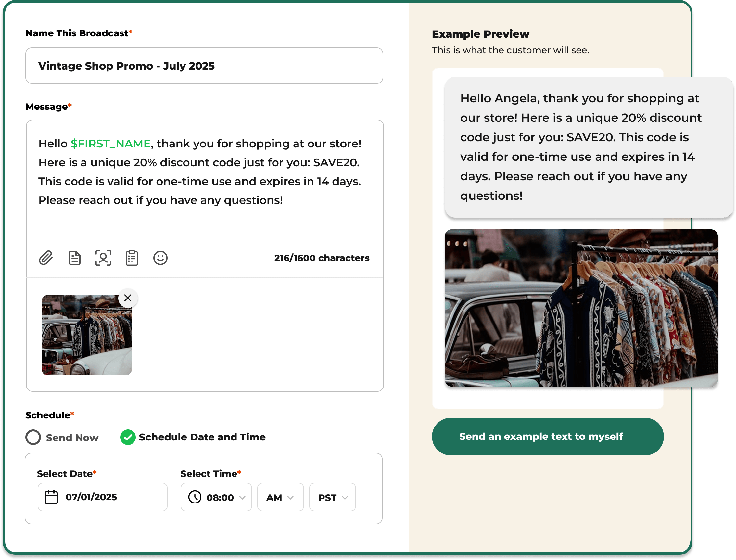Open the clipboard list icon
The image size is (736, 560).
[x=132, y=258]
